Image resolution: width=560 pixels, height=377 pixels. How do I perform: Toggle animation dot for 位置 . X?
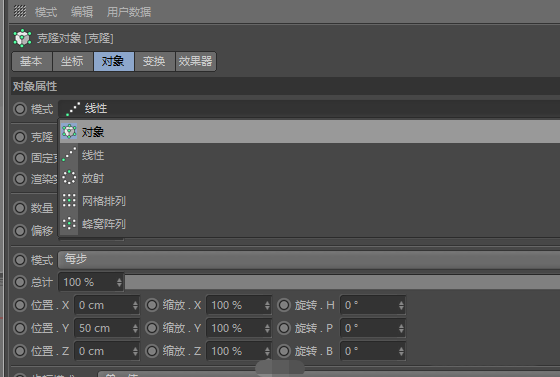point(20,305)
